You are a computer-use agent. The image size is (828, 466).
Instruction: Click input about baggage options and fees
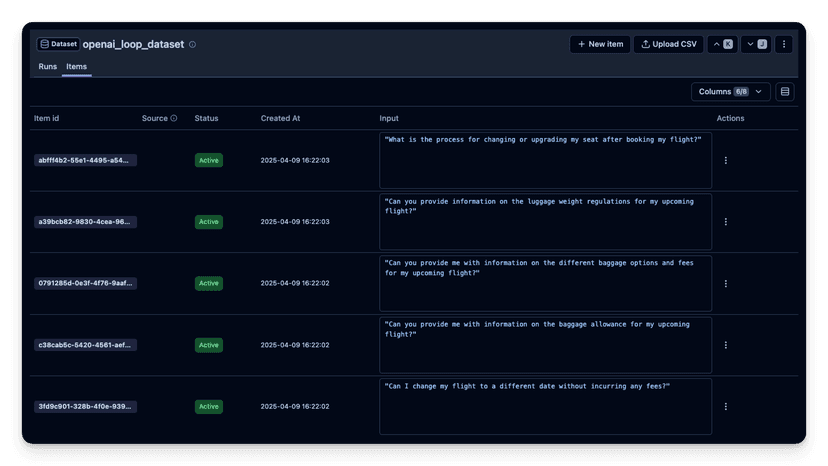[545, 283]
